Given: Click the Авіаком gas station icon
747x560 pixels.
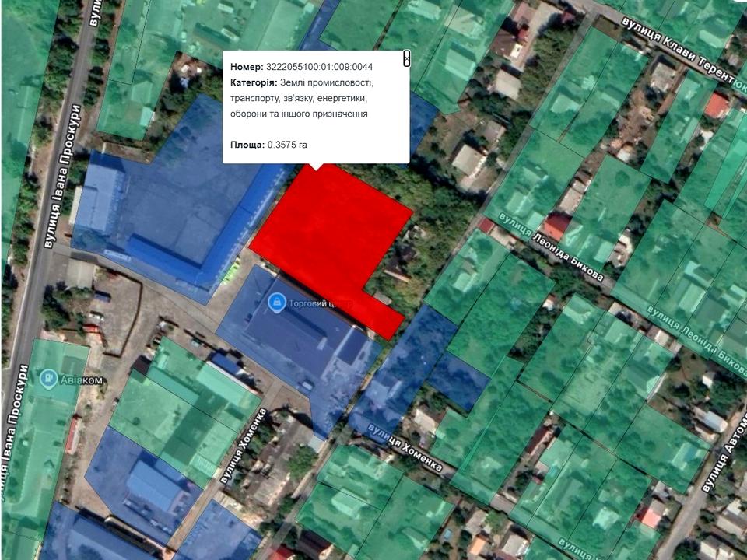Looking at the screenshot, I should click(x=48, y=381).
